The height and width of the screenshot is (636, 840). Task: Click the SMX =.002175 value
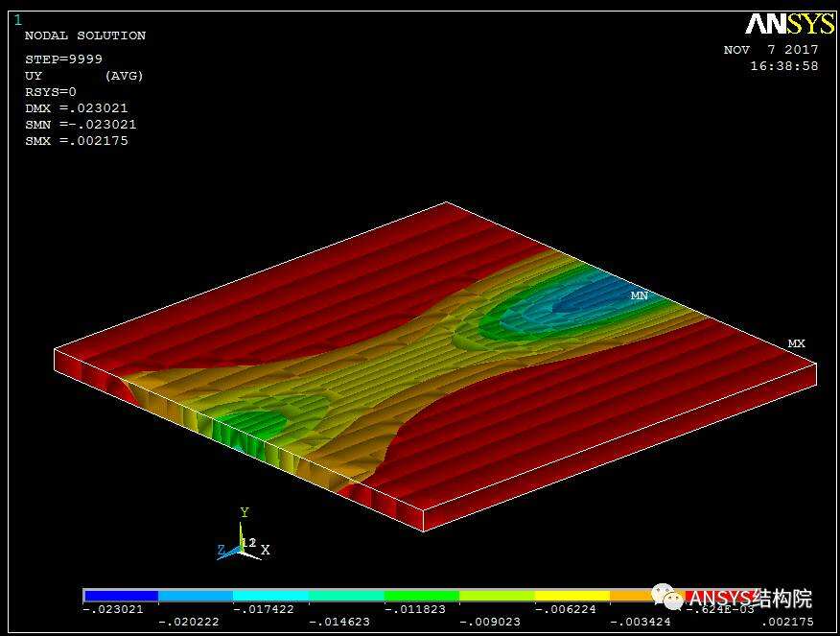pos(76,141)
